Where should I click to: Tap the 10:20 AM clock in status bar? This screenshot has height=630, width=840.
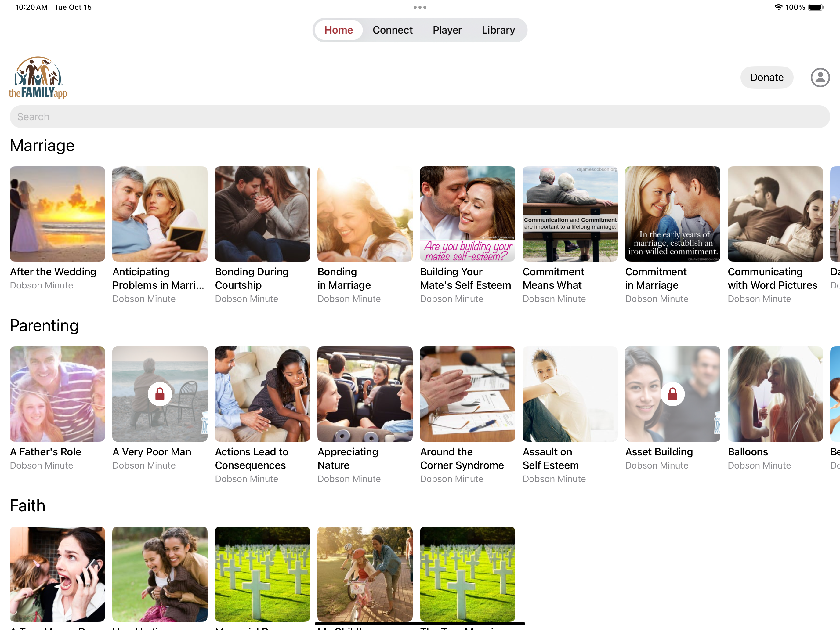pyautogui.click(x=31, y=7)
